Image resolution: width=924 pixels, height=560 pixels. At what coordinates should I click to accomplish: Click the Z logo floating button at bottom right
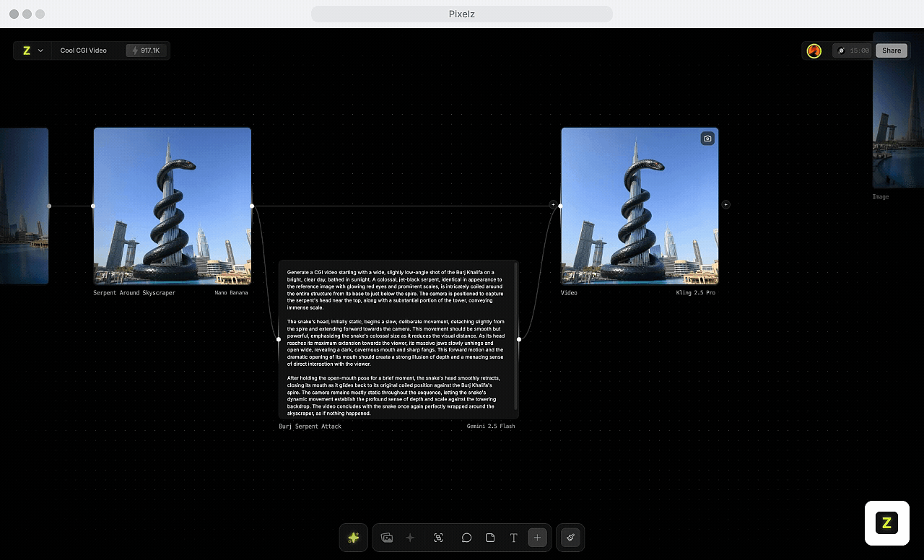886,523
